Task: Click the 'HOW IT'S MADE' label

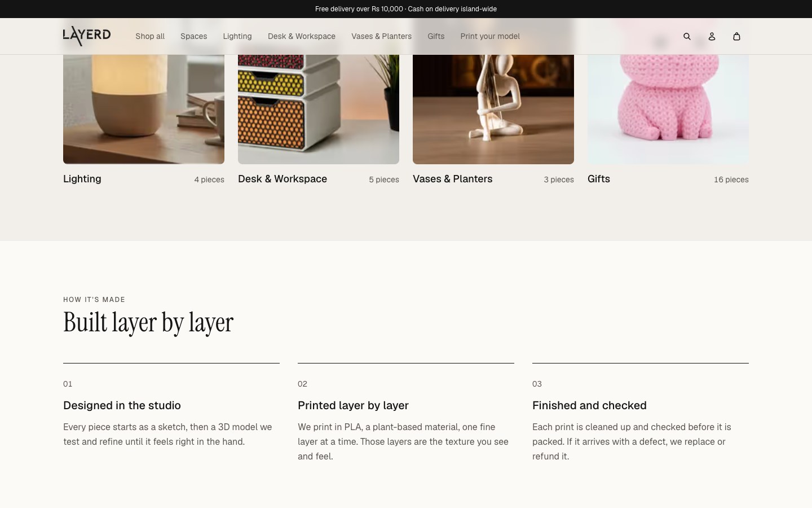Action: [x=94, y=300]
